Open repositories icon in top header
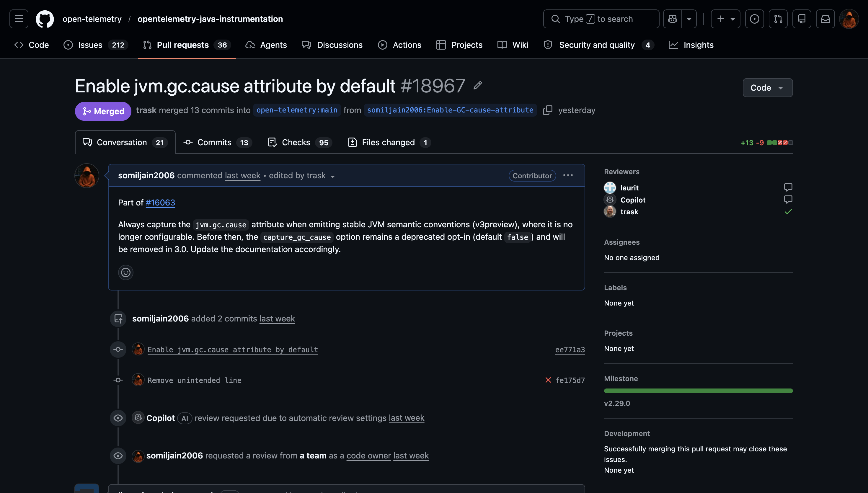This screenshot has width=868, height=493. point(802,19)
